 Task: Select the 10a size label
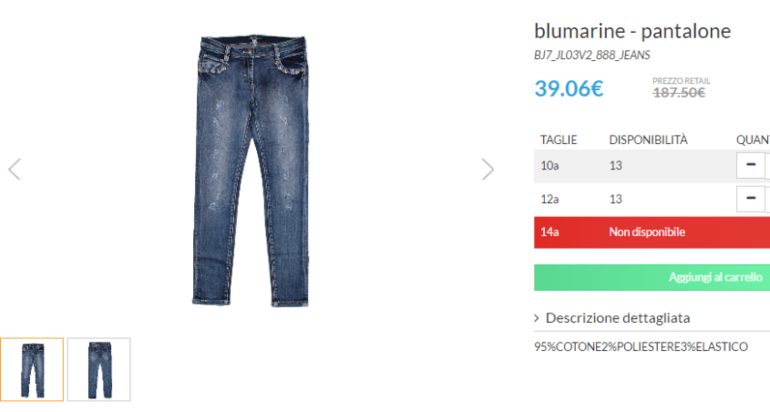tap(550, 166)
